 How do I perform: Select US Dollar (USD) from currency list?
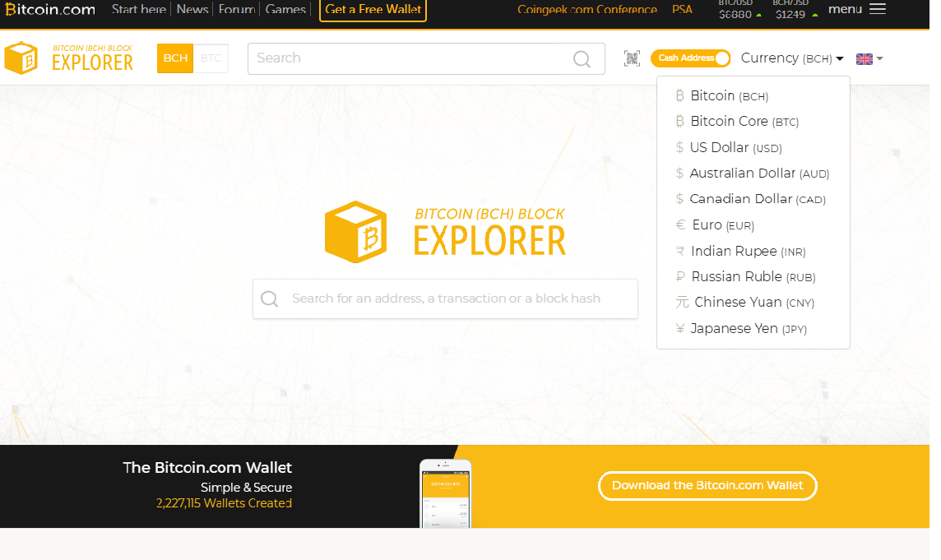coord(728,147)
